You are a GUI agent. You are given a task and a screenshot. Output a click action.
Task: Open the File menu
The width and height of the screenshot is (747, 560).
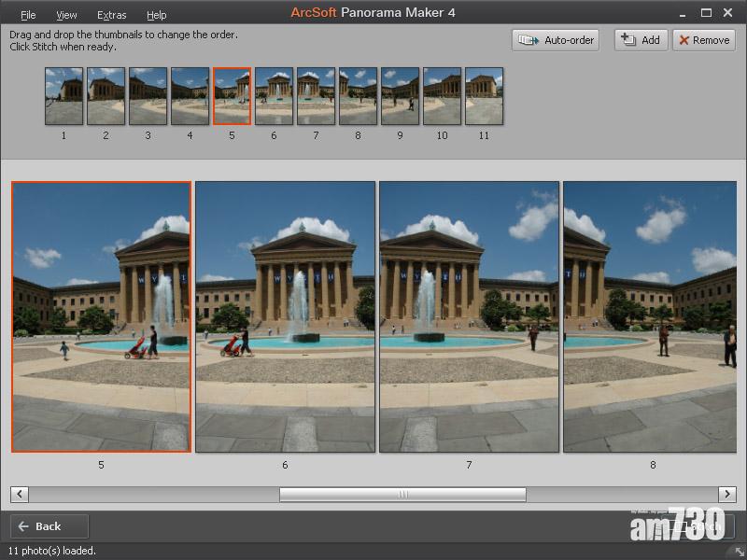tap(28, 15)
